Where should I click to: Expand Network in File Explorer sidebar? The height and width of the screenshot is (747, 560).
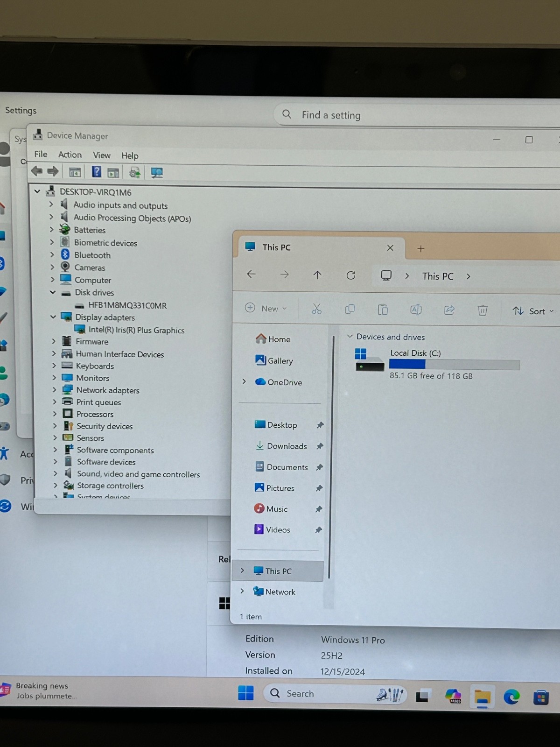(242, 591)
